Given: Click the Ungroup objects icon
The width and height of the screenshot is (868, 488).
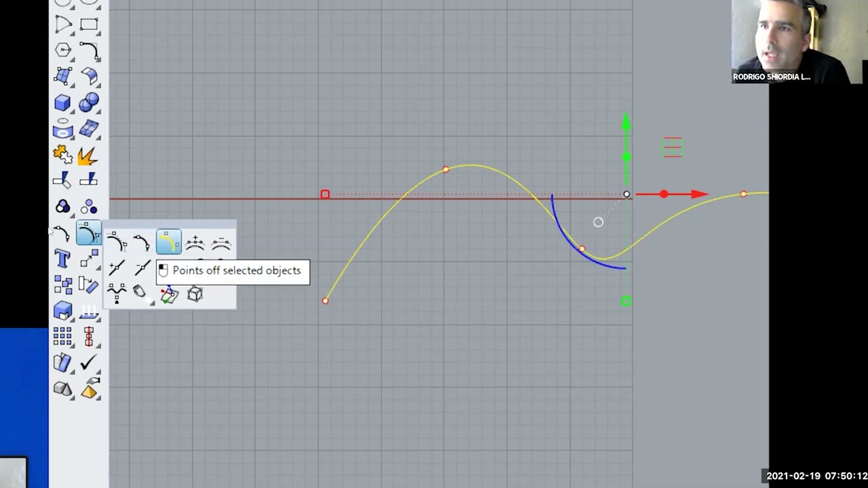Looking at the screenshot, I should 89,207.
